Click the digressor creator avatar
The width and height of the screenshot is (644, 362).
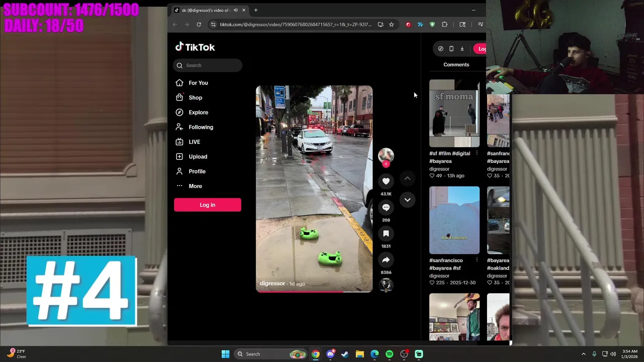(x=386, y=155)
